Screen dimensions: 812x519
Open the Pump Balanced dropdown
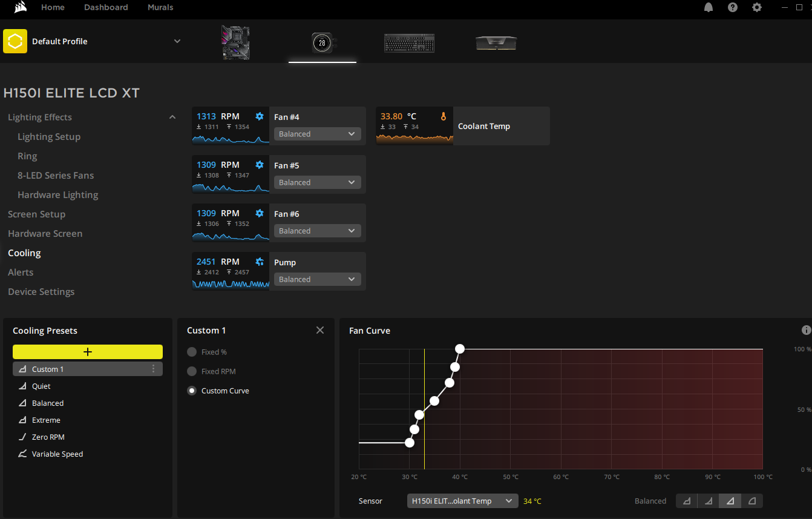318,279
